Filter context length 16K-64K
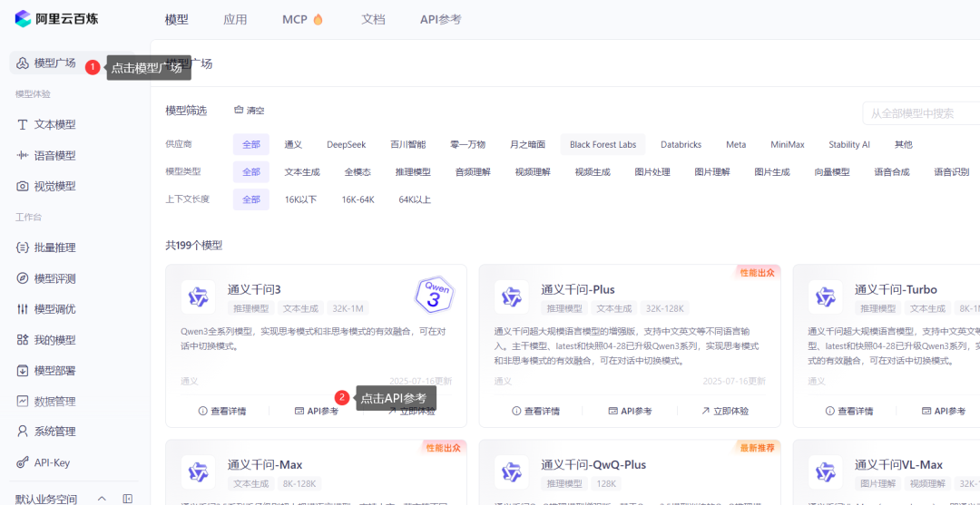The height and width of the screenshot is (505, 980). click(x=358, y=199)
